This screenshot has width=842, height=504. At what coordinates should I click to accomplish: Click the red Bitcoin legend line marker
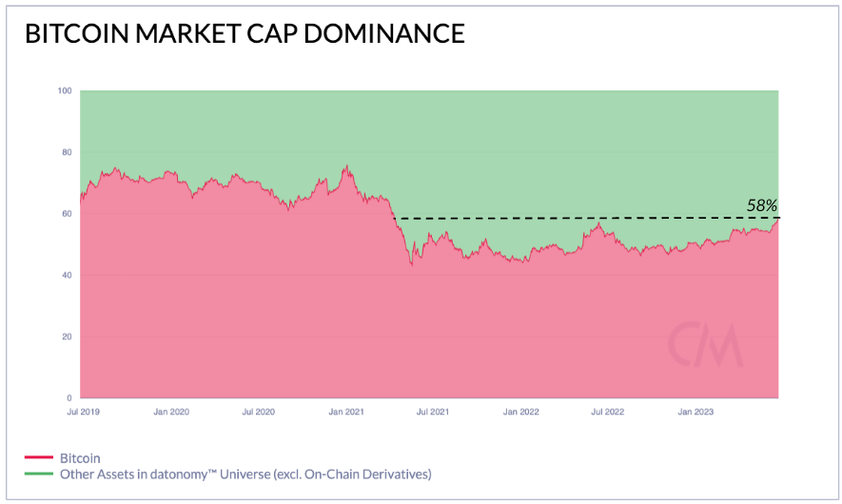tap(37, 458)
